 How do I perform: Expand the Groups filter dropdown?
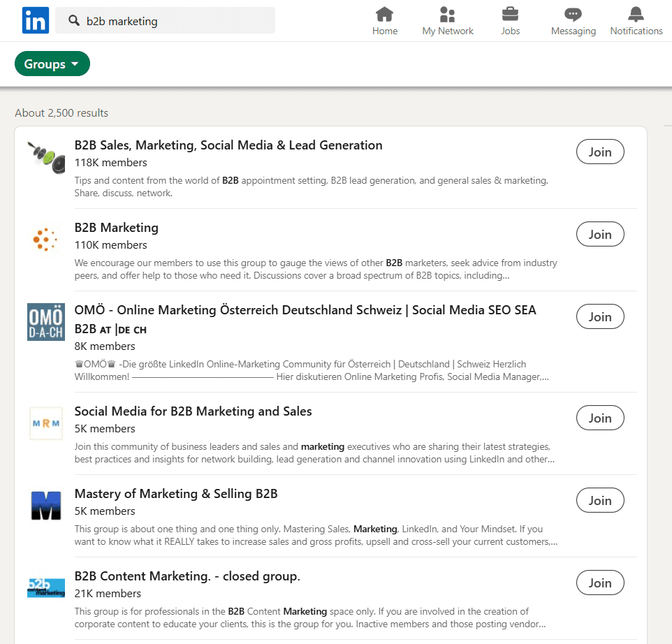coord(52,64)
